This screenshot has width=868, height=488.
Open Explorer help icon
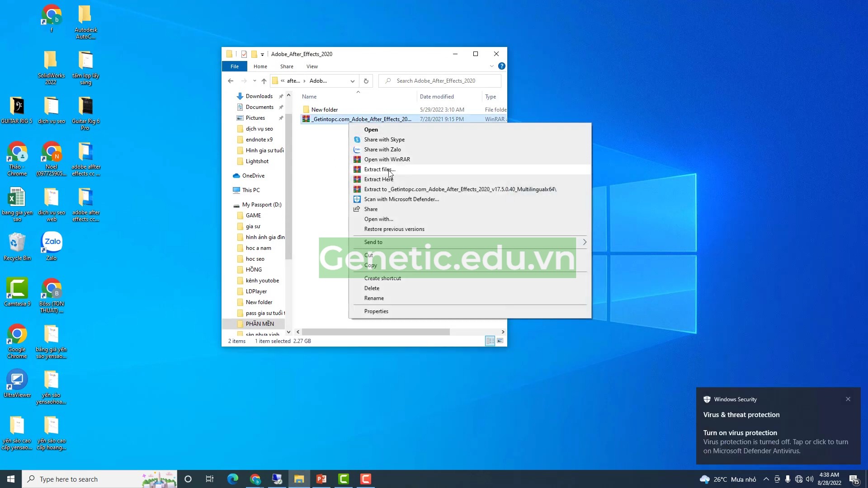click(502, 66)
